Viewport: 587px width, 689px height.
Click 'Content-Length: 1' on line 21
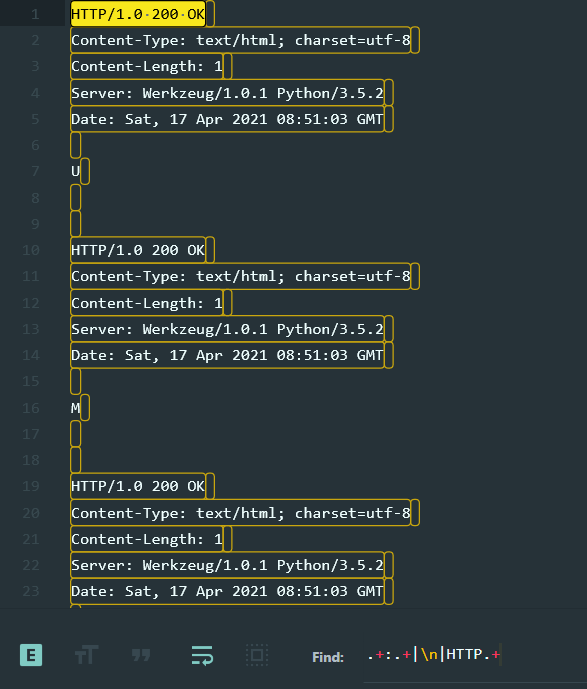pyautogui.click(x=147, y=539)
